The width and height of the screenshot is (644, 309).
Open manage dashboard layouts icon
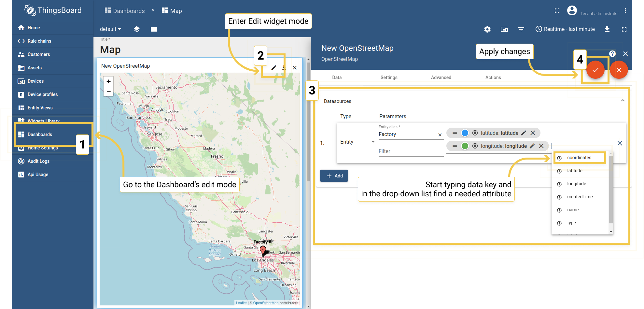click(137, 29)
